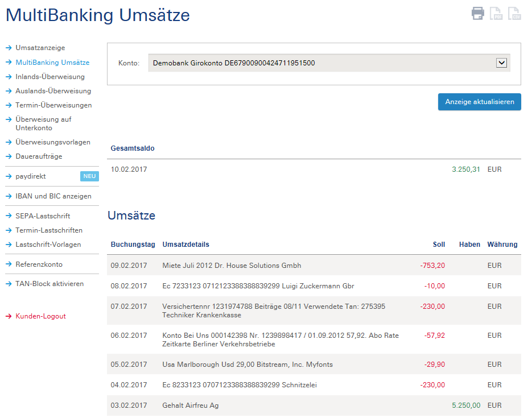Click the blue arrow icon next to Umsatzanzeige

pos(7,48)
